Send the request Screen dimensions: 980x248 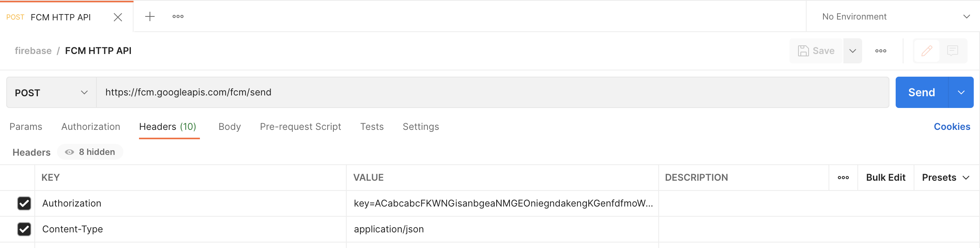[x=921, y=93]
